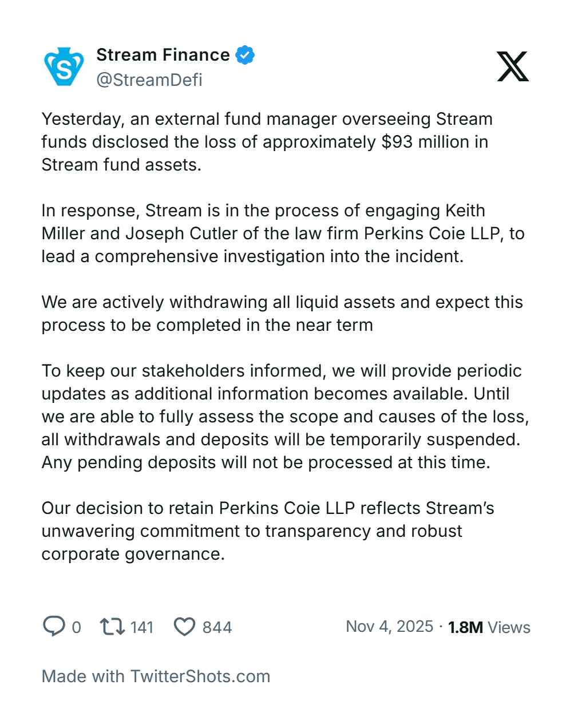Click the blue verified checkmark badge
This screenshot has width=570, height=728.
[245, 56]
